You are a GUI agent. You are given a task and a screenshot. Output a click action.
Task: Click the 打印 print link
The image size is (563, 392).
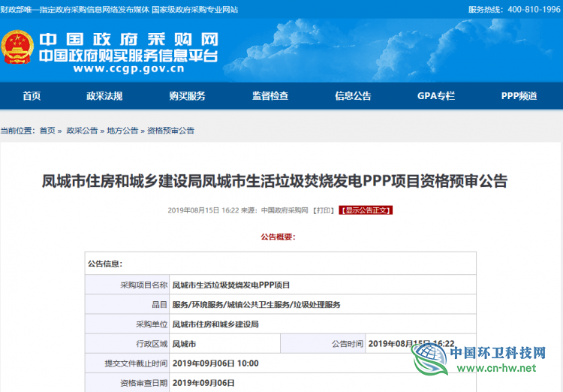(x=323, y=210)
